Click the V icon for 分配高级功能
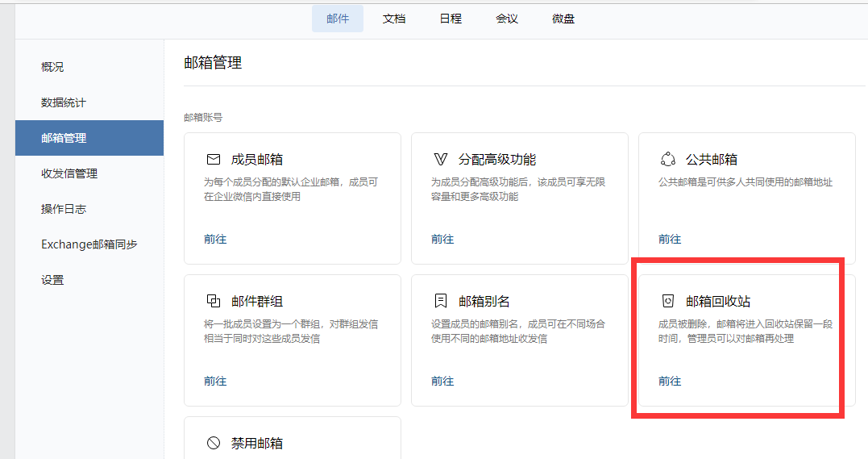The image size is (868, 459). click(441, 160)
